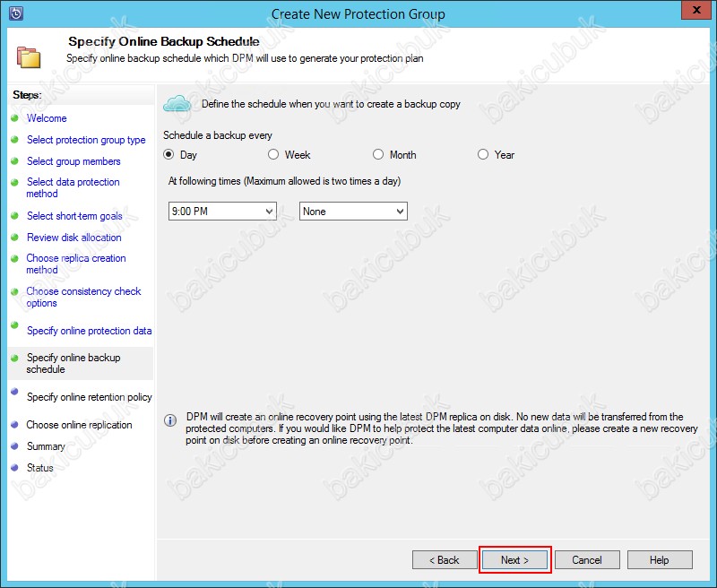Click the Next button

pos(514,559)
